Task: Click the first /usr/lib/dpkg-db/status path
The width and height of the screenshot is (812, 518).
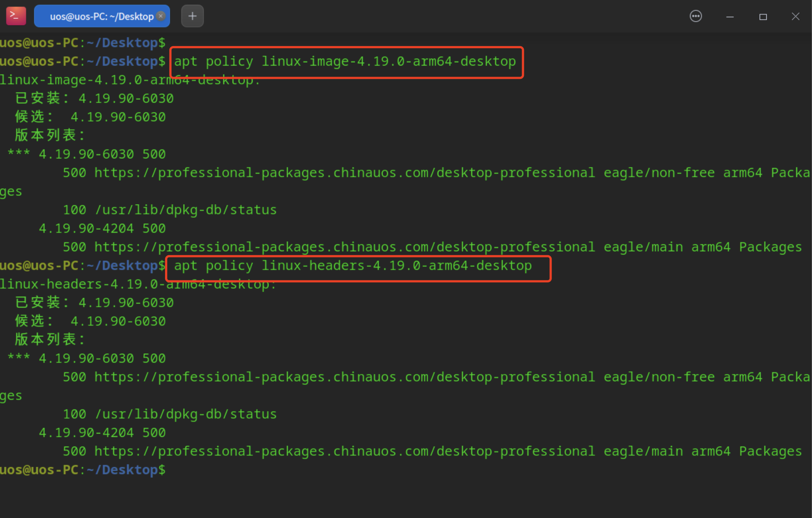Action: pos(186,210)
